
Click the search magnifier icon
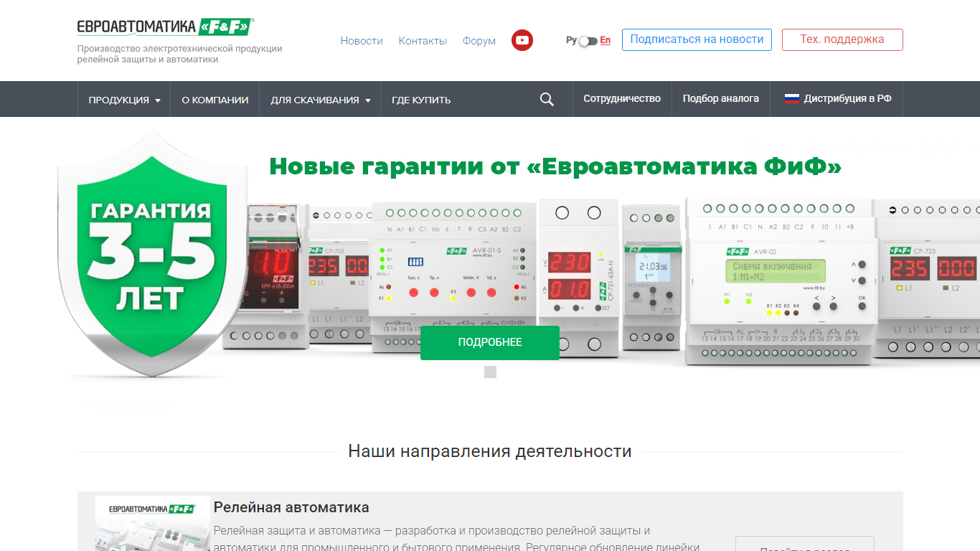coord(547,100)
